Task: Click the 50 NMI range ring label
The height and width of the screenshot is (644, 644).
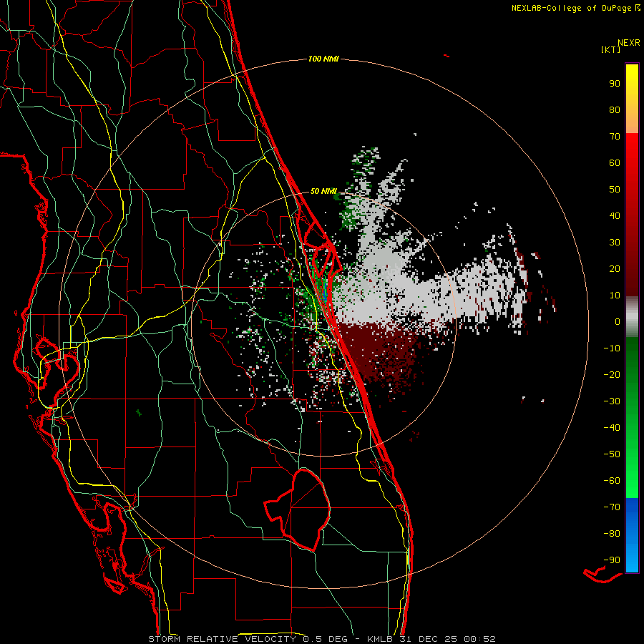Action: [323, 191]
